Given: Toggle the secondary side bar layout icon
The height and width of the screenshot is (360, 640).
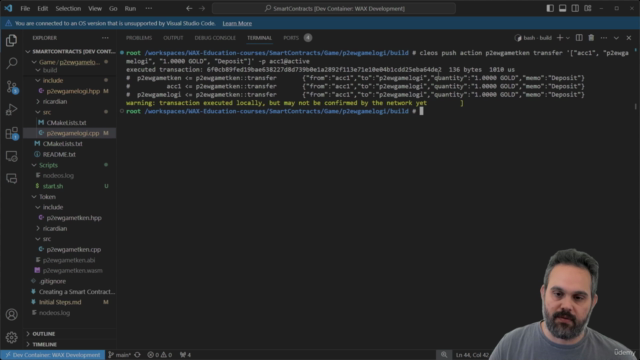Looking at the screenshot, I should [575, 8].
